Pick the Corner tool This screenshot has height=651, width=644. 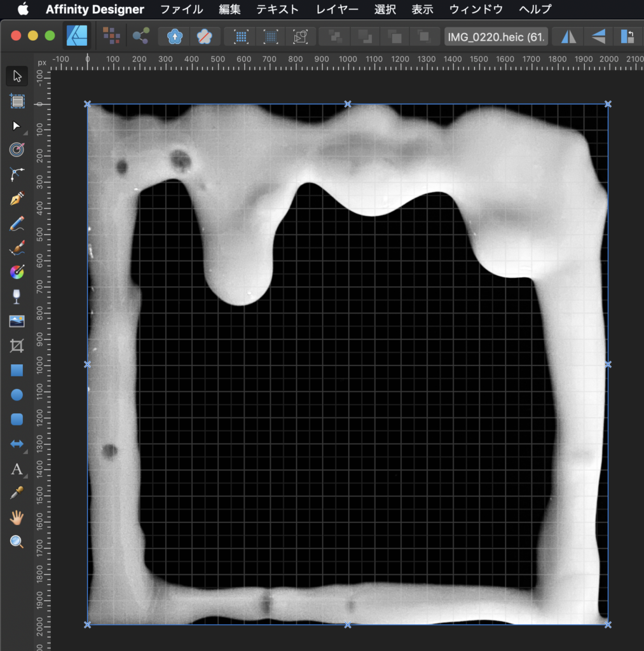(17, 174)
